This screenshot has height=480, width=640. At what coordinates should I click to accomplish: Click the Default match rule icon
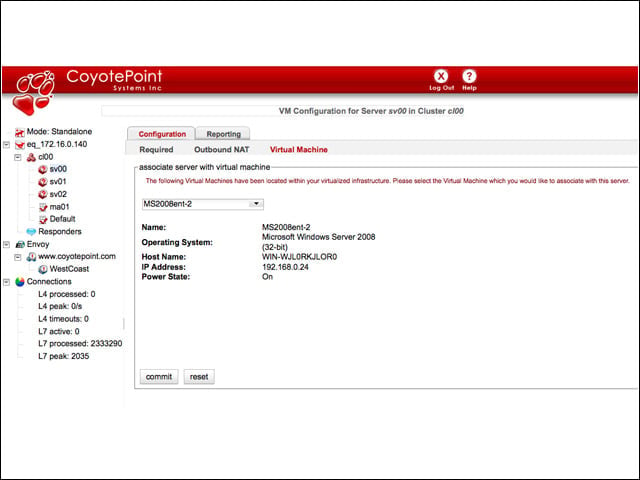tap(43, 220)
